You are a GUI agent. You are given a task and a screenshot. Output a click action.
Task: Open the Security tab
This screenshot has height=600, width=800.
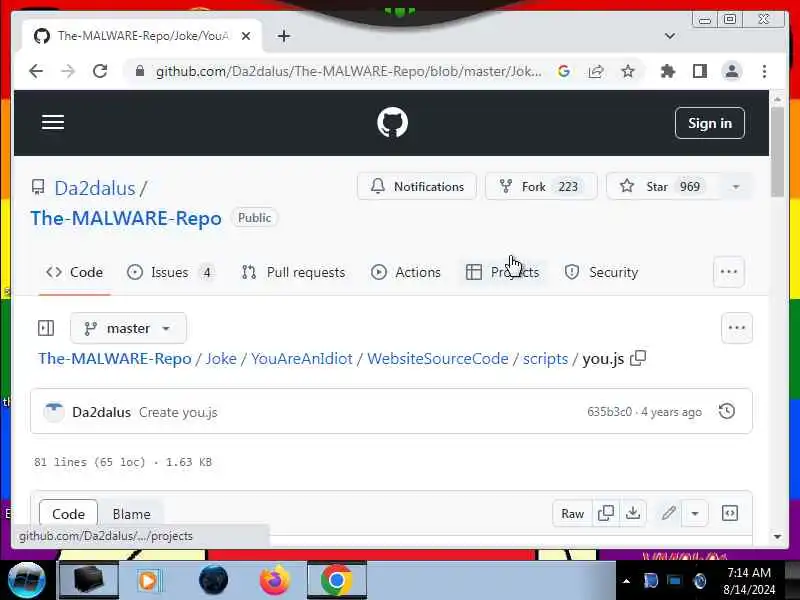[x=601, y=272]
